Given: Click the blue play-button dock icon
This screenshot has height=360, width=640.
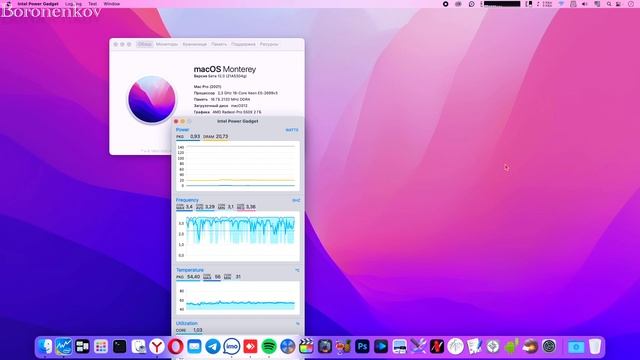Looking at the screenshot, I should click(x=381, y=347).
